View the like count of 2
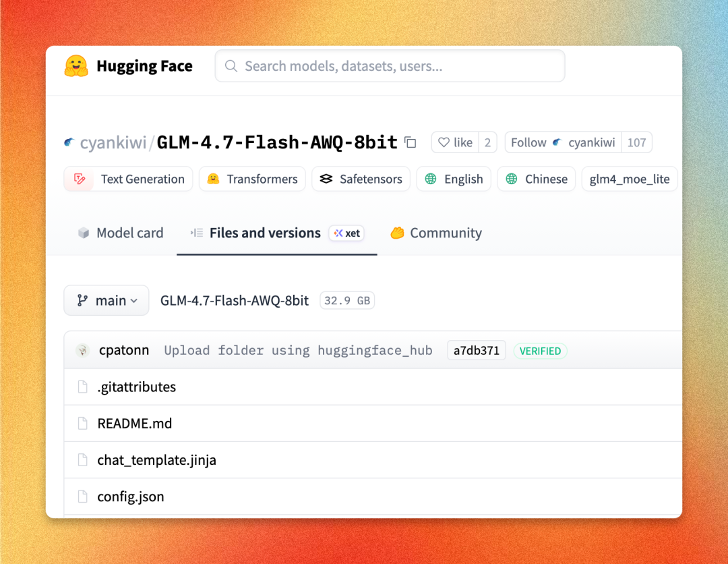Image resolution: width=728 pixels, height=564 pixels. [487, 142]
